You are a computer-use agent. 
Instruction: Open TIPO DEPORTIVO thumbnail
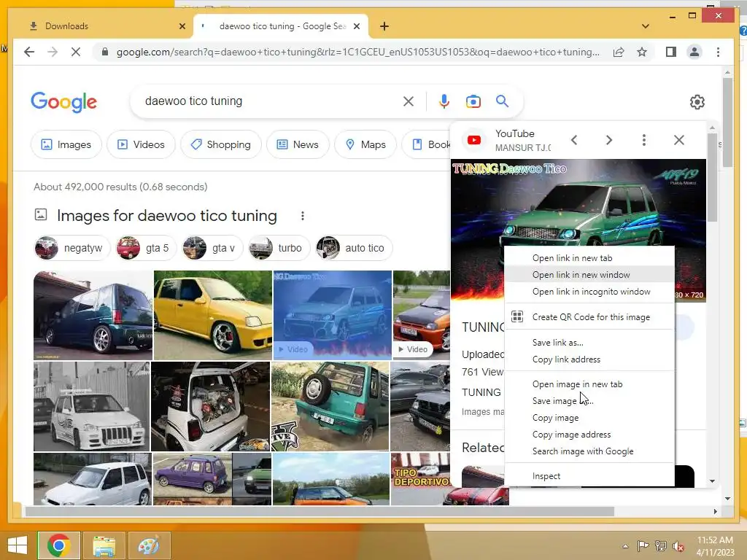point(420,478)
